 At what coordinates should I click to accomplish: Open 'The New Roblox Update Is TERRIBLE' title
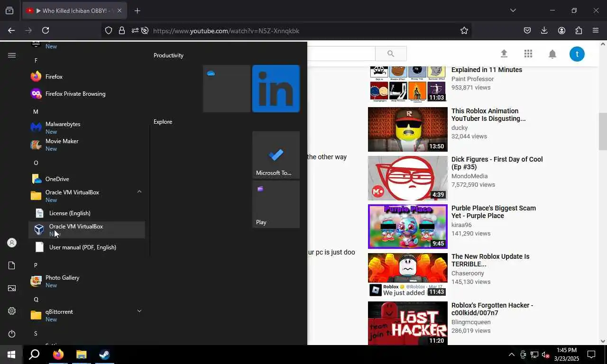(490, 260)
